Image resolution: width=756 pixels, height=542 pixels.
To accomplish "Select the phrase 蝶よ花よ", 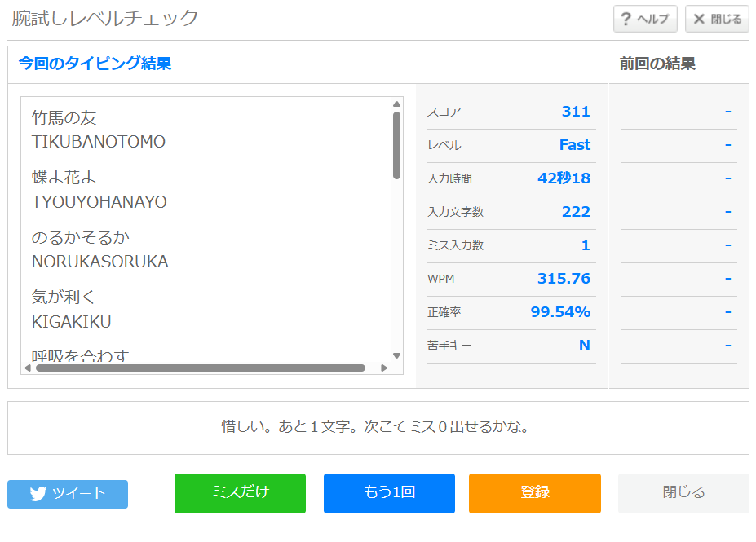I will pos(64,178).
